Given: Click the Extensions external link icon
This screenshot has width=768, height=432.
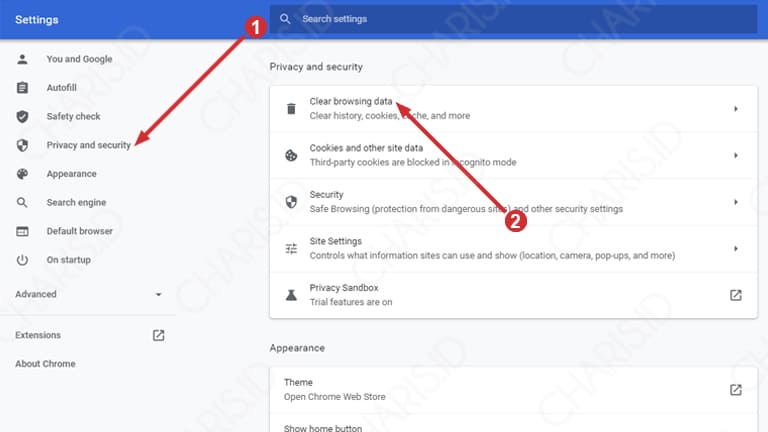Looking at the screenshot, I should (158, 335).
